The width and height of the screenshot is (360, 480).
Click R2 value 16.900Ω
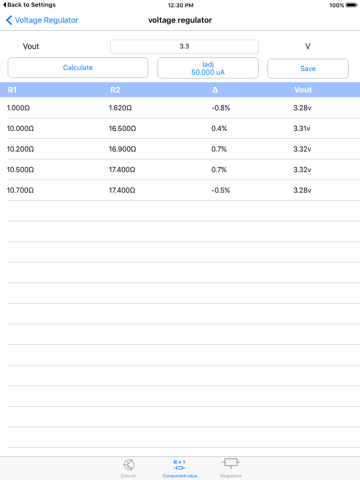pyautogui.click(x=122, y=149)
